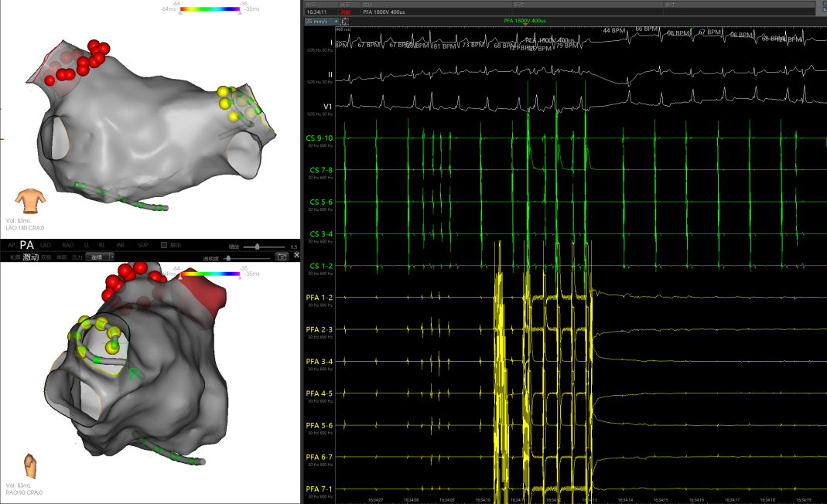Select the RAO view preset

click(x=68, y=245)
